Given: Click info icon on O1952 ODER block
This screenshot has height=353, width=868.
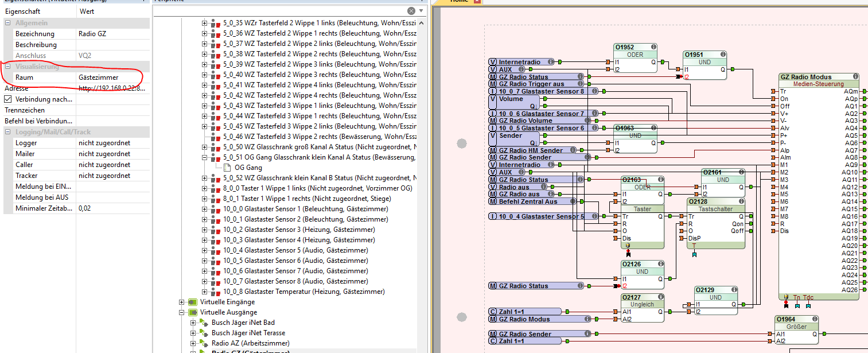Looking at the screenshot, I should 653,47.
